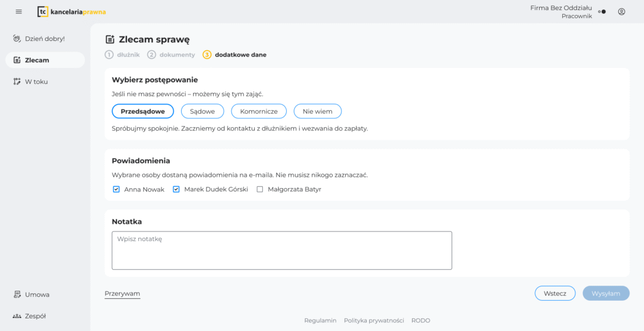Open W toku sidebar section
The image size is (644, 331).
point(36,81)
